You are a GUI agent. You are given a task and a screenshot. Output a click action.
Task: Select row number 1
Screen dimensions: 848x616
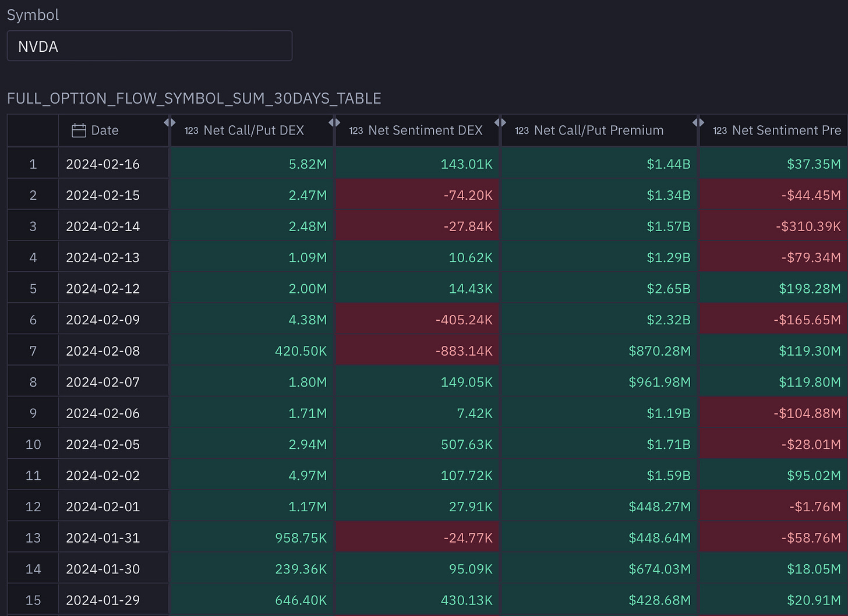coord(33,164)
